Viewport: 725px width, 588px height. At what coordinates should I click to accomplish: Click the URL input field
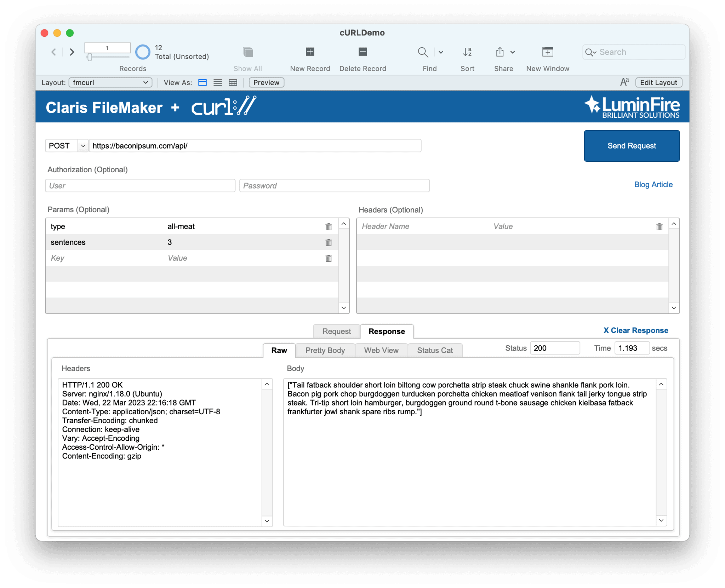(x=255, y=145)
